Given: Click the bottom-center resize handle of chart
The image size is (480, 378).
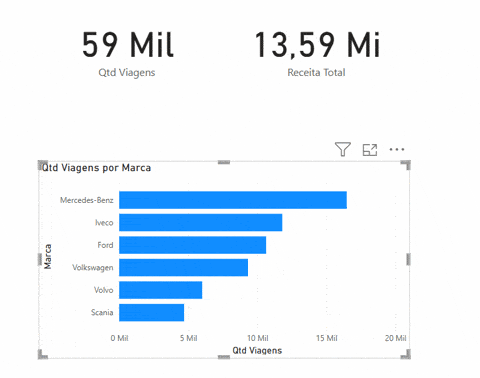Looking at the screenshot, I should (x=224, y=357).
